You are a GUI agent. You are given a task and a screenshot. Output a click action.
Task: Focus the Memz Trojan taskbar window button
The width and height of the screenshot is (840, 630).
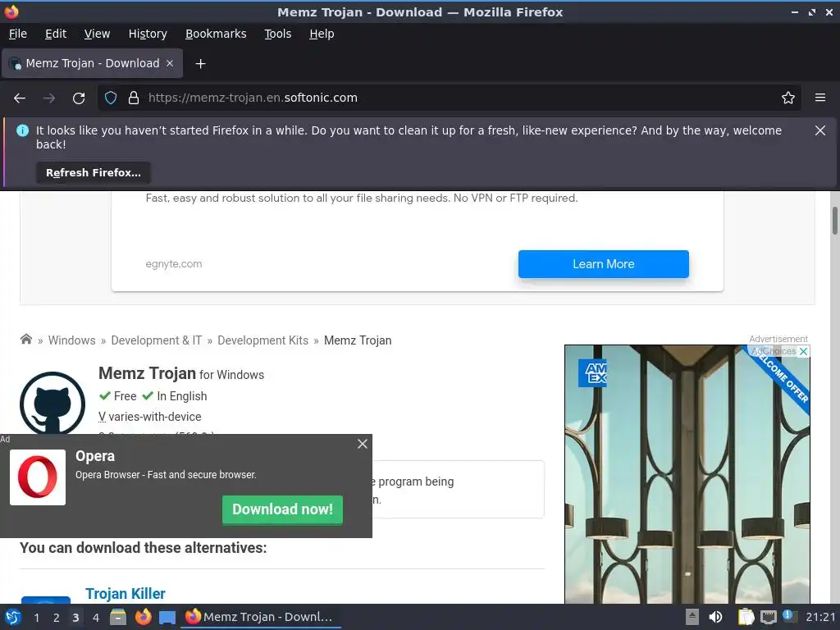click(261, 617)
